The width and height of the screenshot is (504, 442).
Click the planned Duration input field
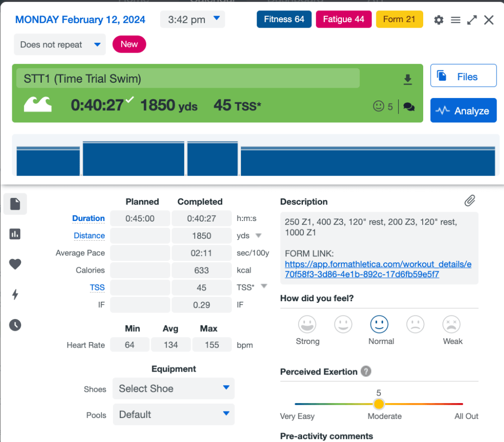click(x=140, y=219)
